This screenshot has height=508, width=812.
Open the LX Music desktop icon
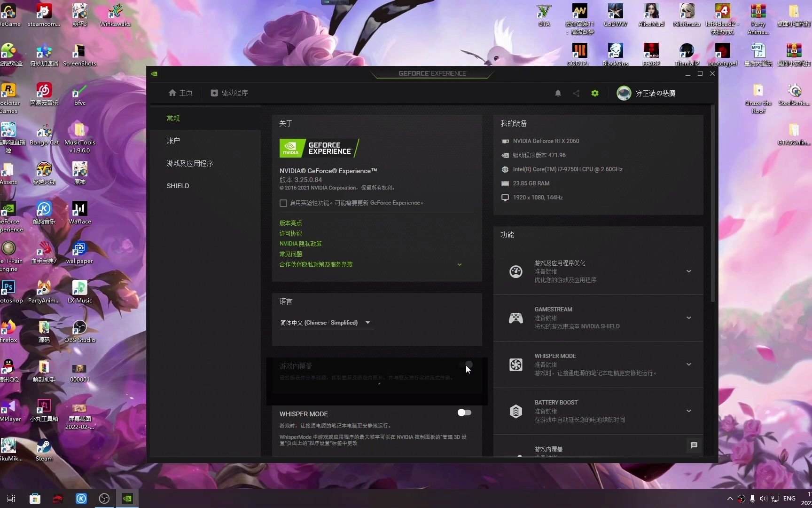(79, 292)
